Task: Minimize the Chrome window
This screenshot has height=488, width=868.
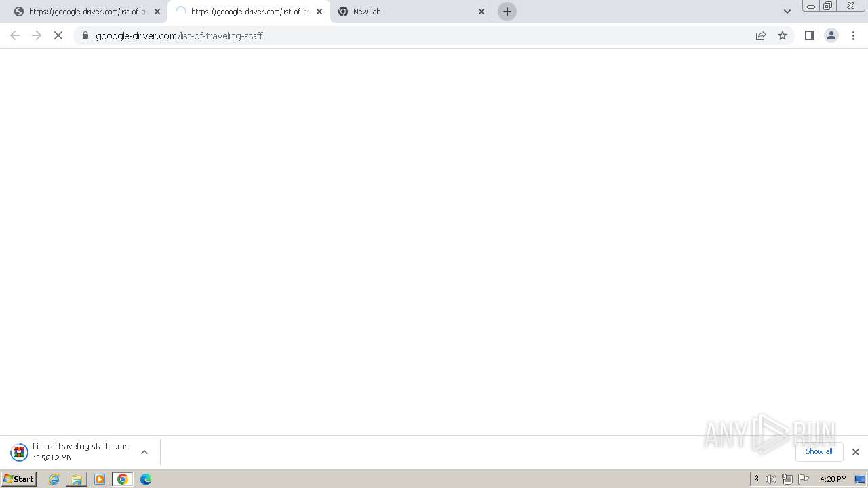Action: 810,6
